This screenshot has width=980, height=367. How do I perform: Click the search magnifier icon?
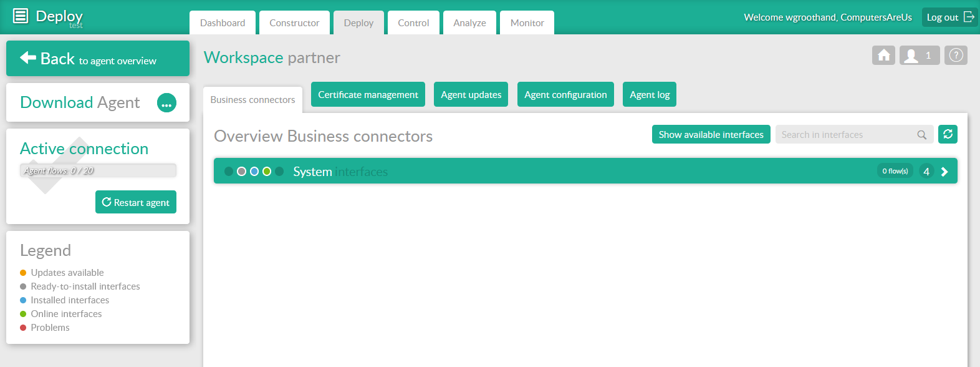point(921,135)
